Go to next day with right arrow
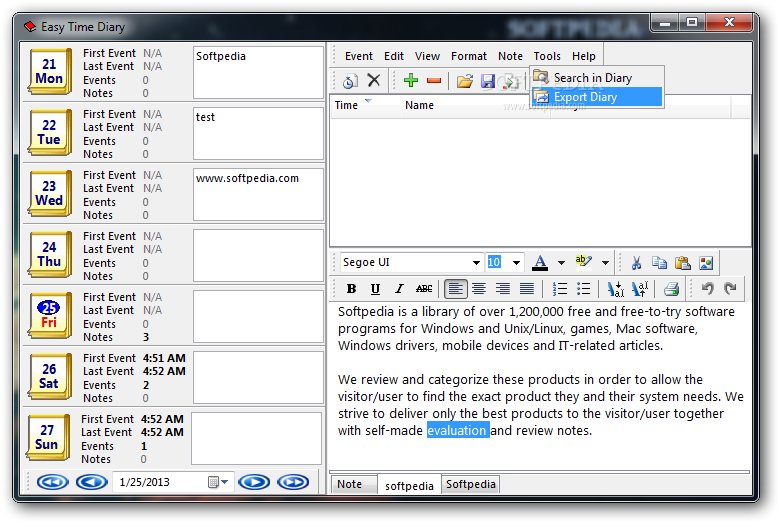This screenshot has height=523, width=780. coord(254,482)
